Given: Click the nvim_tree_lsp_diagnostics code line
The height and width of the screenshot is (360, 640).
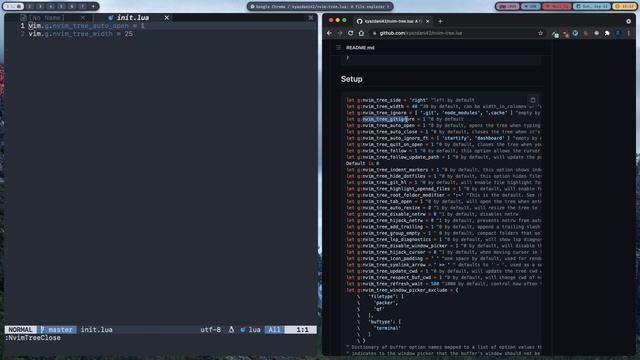Looking at the screenshot, I should coord(443,240).
